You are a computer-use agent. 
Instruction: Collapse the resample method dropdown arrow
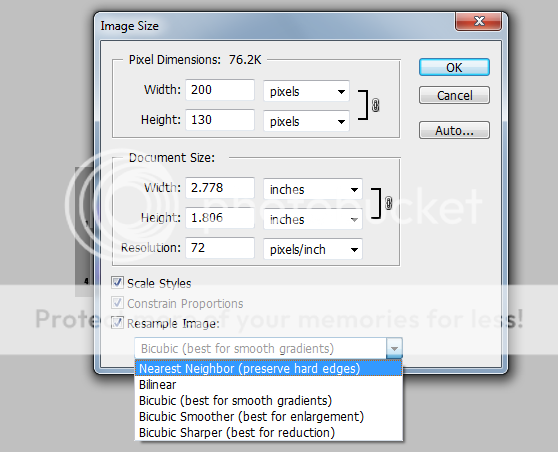[x=394, y=348]
